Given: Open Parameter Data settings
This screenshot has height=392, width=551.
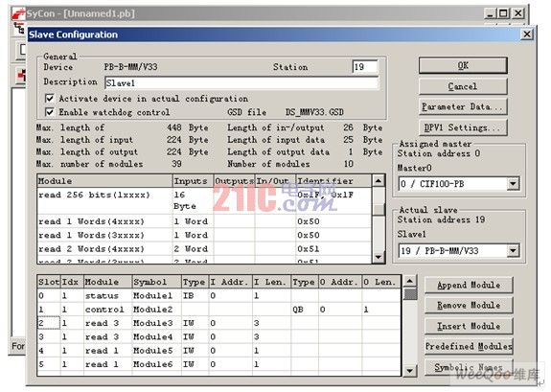Looking at the screenshot, I should click(x=463, y=107).
